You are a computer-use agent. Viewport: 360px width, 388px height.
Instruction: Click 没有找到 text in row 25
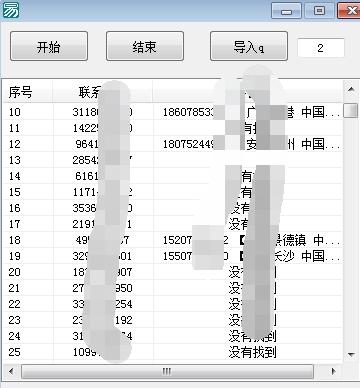(252, 352)
